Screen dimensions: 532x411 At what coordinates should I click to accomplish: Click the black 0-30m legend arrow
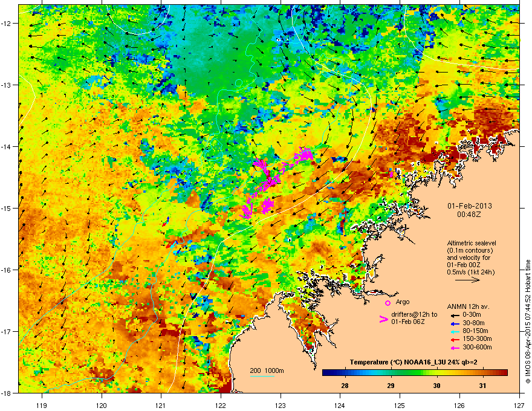pyautogui.click(x=455, y=316)
